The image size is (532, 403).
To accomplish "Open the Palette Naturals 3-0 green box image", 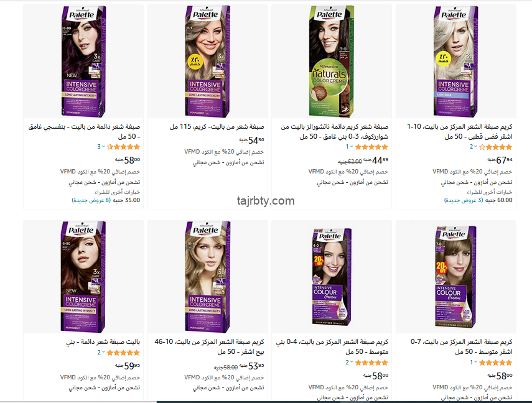I will point(332,61).
